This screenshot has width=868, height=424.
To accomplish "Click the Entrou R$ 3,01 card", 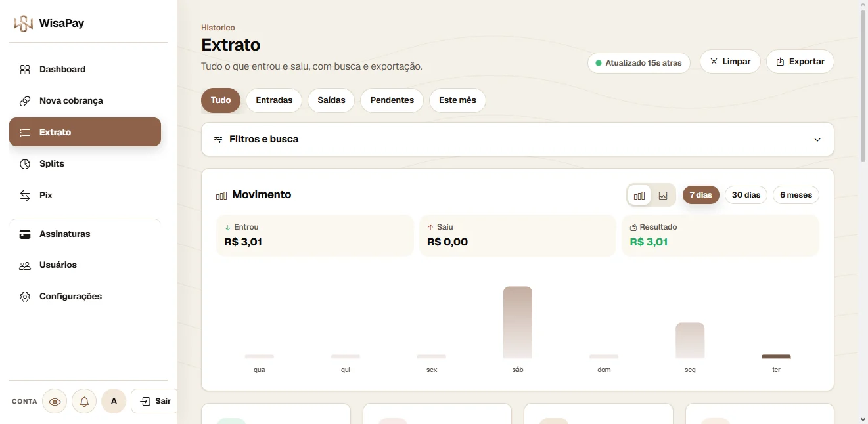I will click(315, 235).
